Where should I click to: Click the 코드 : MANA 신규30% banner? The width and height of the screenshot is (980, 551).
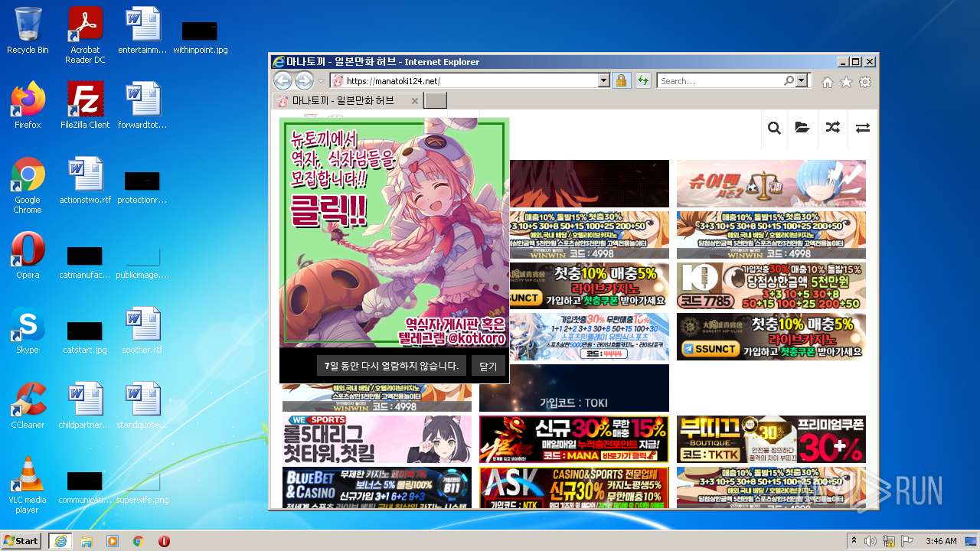(573, 439)
